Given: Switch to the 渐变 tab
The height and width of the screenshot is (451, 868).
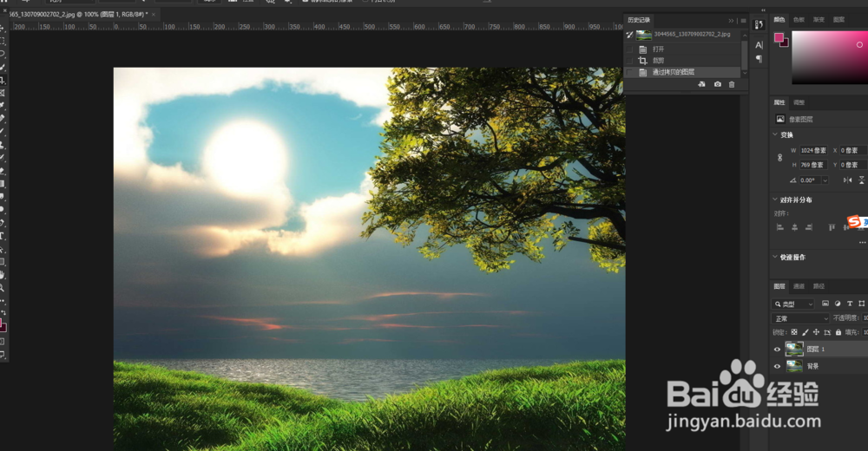Looking at the screenshot, I should click(x=819, y=19).
